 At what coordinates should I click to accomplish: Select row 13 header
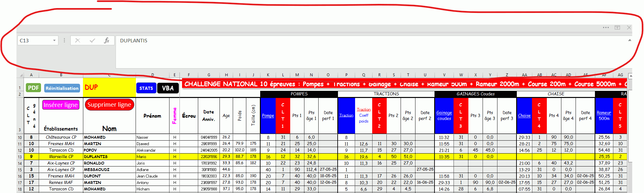tap(20, 157)
